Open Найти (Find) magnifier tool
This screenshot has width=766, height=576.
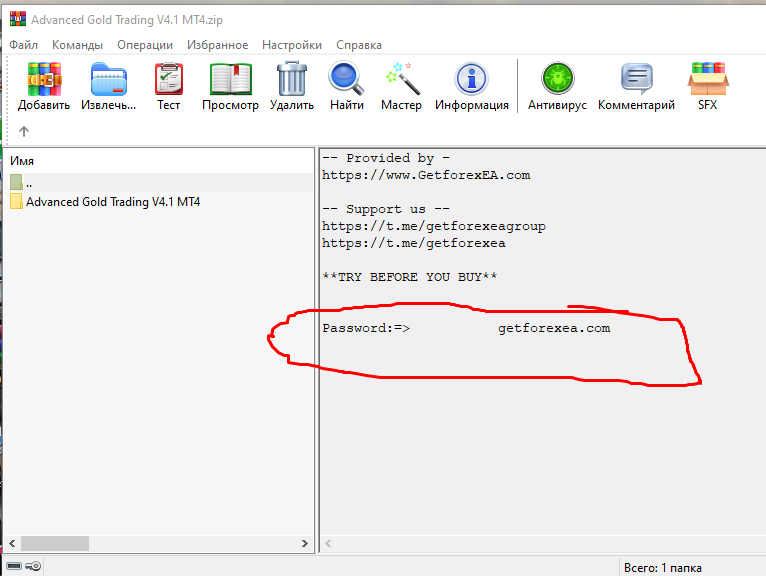point(346,78)
